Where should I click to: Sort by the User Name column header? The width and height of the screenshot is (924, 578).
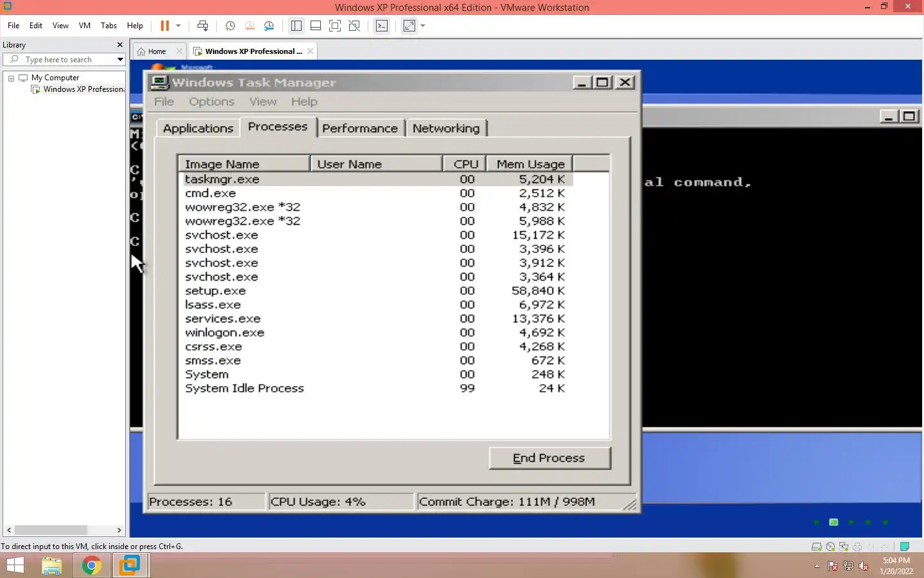tap(377, 164)
